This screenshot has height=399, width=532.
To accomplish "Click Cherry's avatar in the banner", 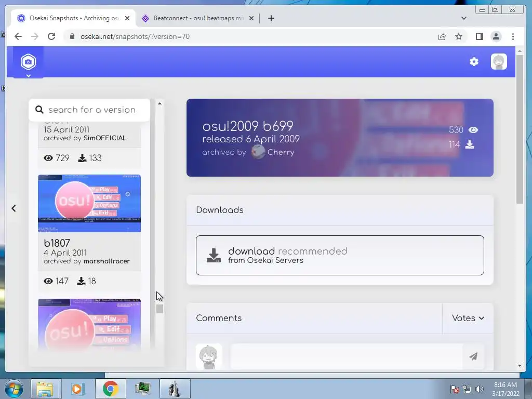I will 258,152.
